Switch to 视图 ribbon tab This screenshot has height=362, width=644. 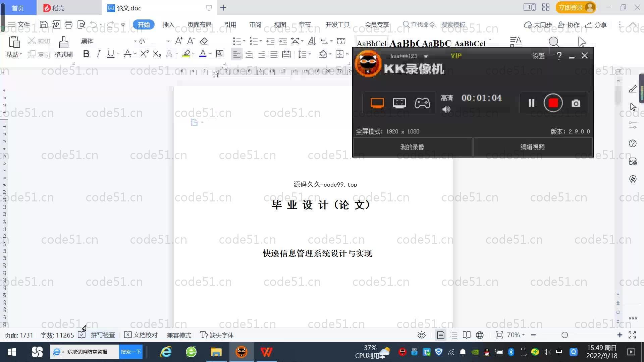click(280, 24)
